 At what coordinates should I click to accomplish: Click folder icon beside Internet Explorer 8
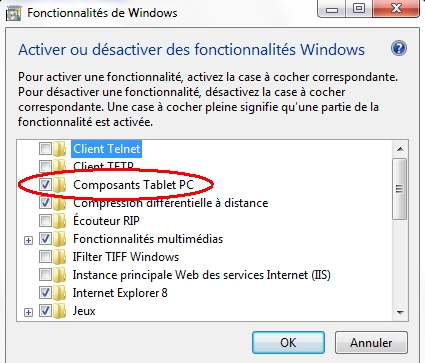tap(59, 293)
